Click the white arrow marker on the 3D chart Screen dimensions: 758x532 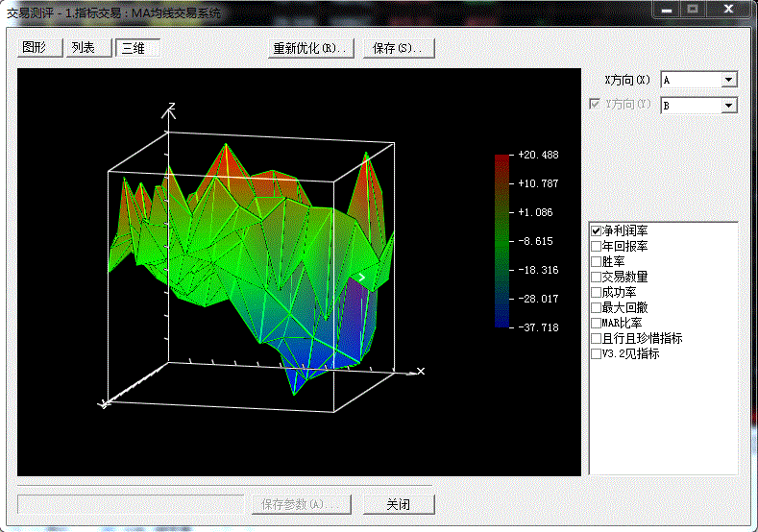coord(361,278)
